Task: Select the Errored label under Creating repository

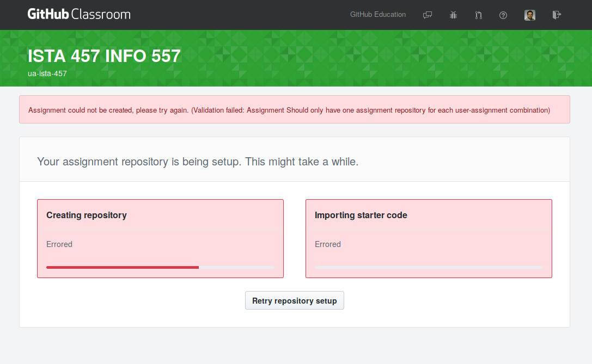Action: click(59, 244)
